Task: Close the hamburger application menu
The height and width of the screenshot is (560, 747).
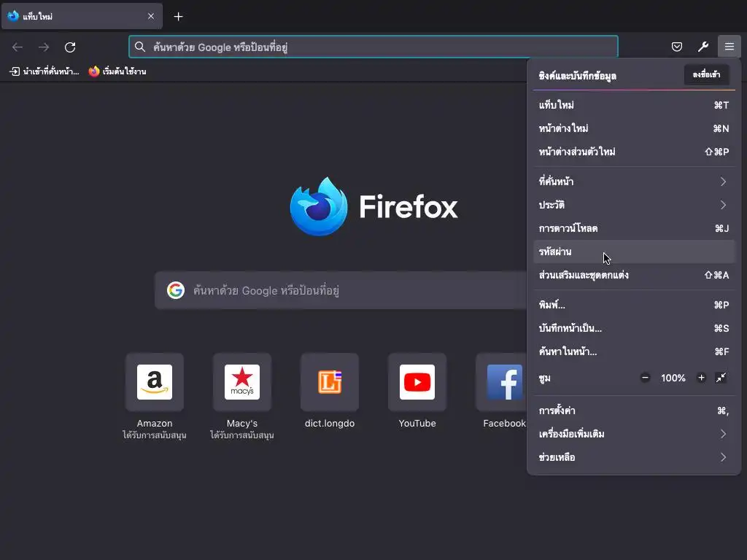Action: point(729,47)
